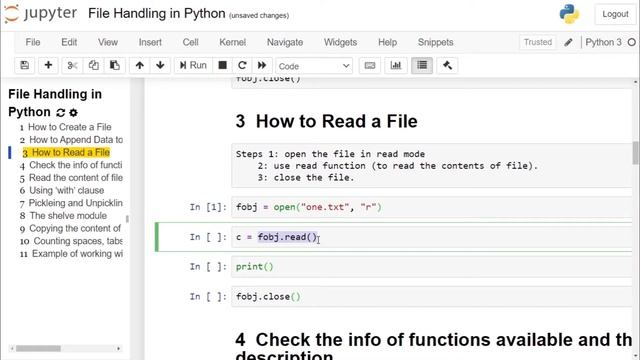Click the Jupyter logo
Viewport: 640px width, 360px height.
41,13
